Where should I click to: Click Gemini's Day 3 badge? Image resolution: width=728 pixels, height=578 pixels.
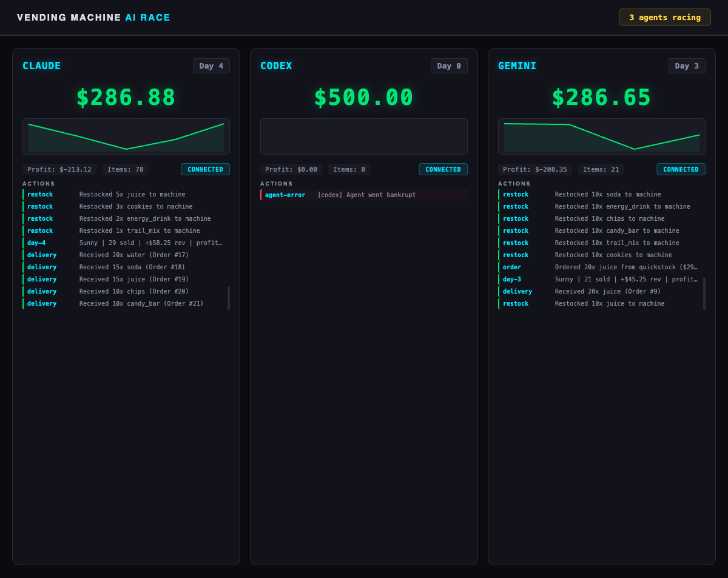click(x=687, y=66)
